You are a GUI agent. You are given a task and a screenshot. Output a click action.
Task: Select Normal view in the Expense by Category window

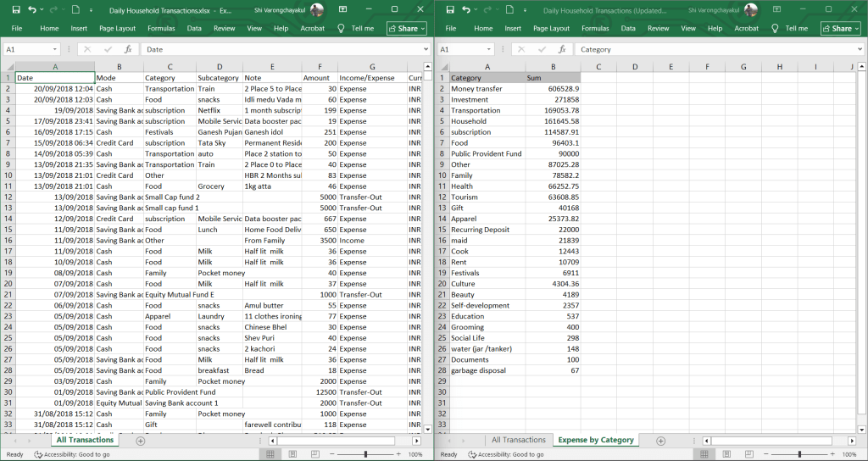[x=704, y=454]
